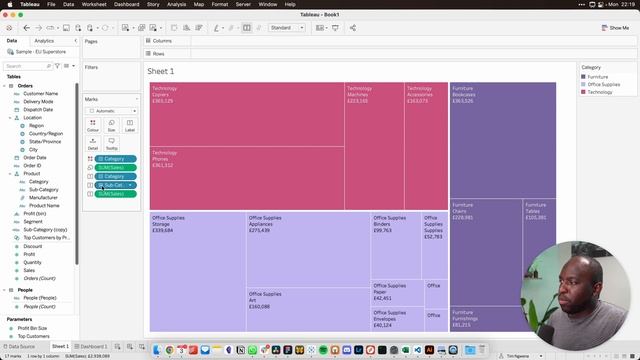Open the Marks type Automatic dropdown
The image size is (640, 360).
(112, 111)
